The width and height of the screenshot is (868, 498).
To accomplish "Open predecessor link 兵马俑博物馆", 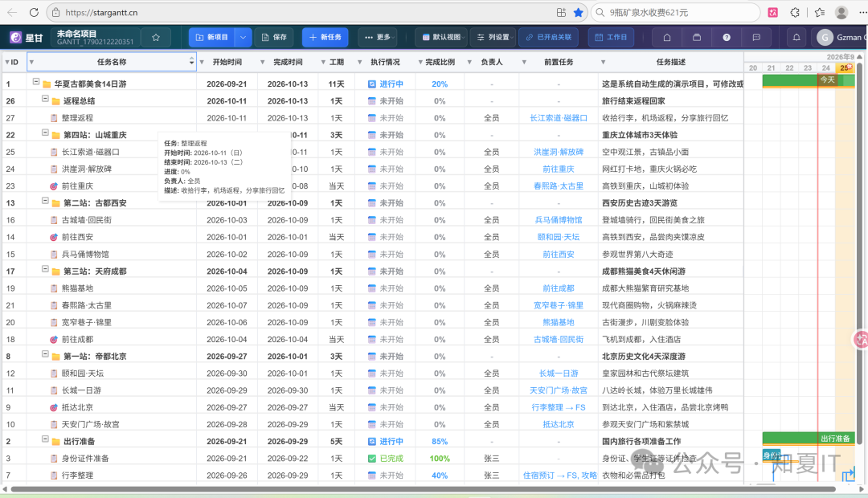I will coord(559,220).
